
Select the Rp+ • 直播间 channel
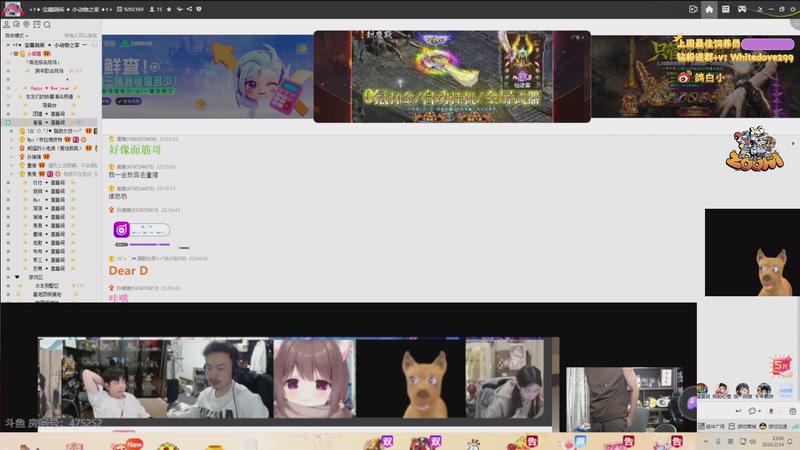(48, 199)
